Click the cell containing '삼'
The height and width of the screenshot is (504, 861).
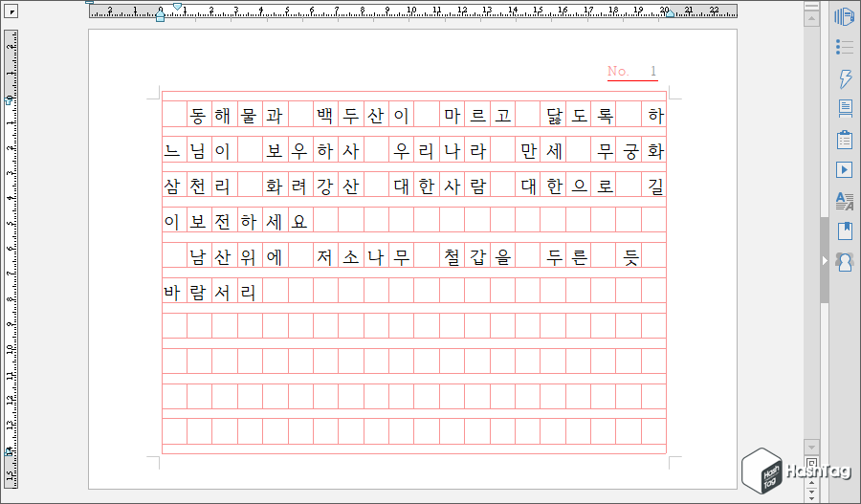tap(175, 185)
